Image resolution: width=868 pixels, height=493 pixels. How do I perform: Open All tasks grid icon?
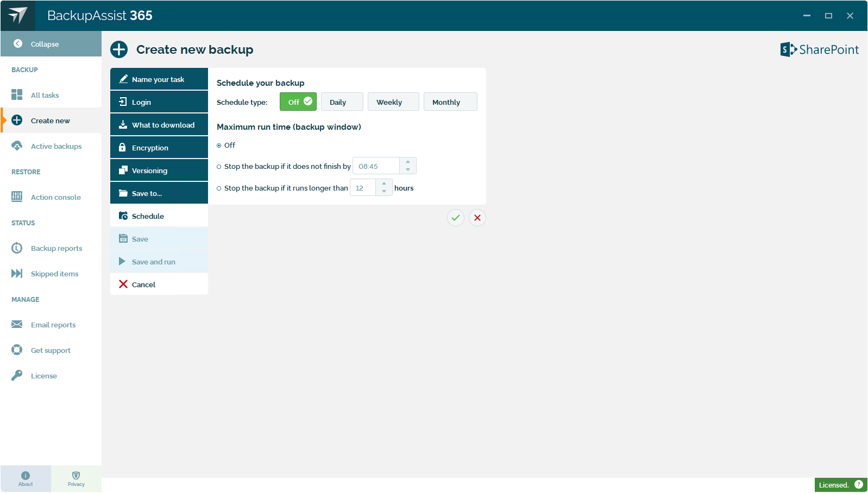17,94
